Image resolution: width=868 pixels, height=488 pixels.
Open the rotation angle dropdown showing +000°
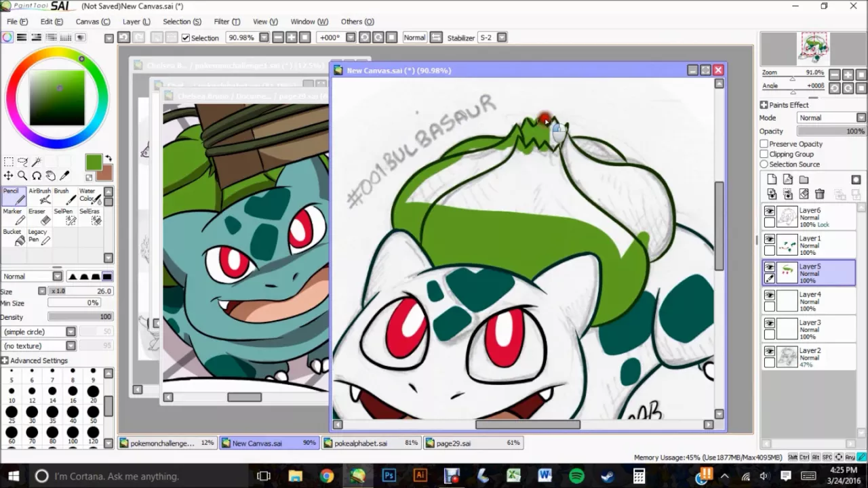click(351, 38)
